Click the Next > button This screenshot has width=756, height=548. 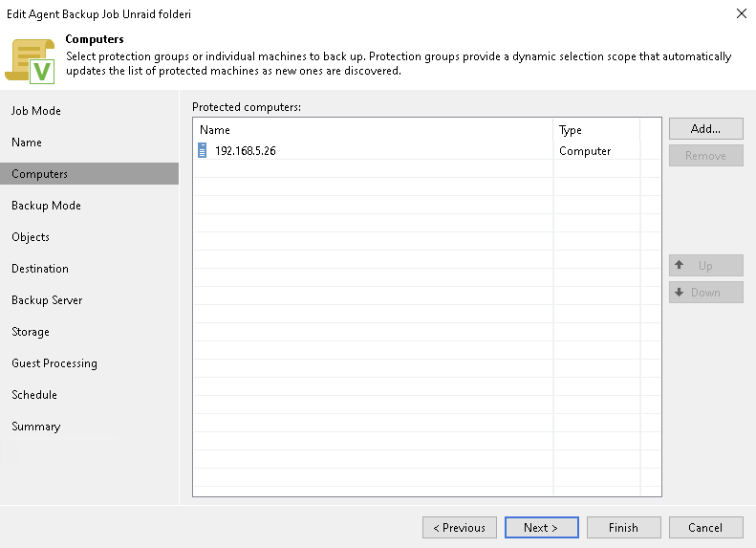point(542,528)
